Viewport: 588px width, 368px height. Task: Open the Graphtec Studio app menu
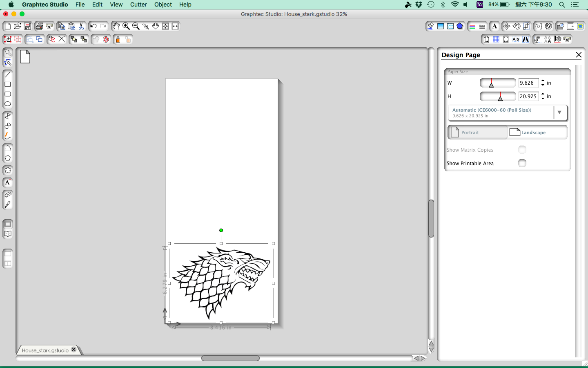(x=45, y=4)
